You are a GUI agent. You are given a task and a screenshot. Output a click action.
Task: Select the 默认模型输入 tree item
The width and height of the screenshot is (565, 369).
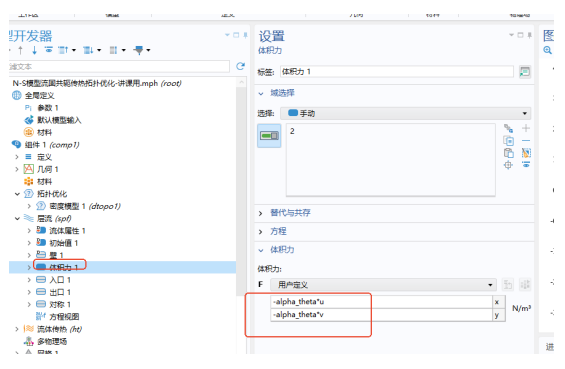(59, 120)
